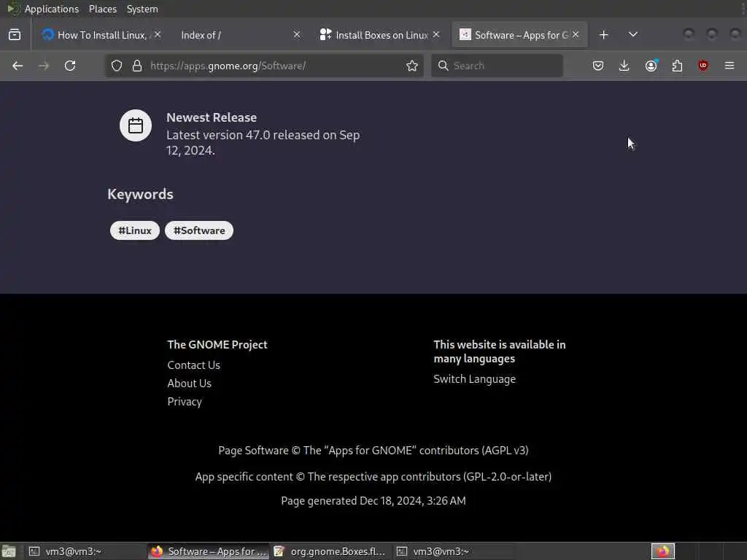The width and height of the screenshot is (747, 560).
Task: Select the #Software keyword tag
Action: coord(199,230)
